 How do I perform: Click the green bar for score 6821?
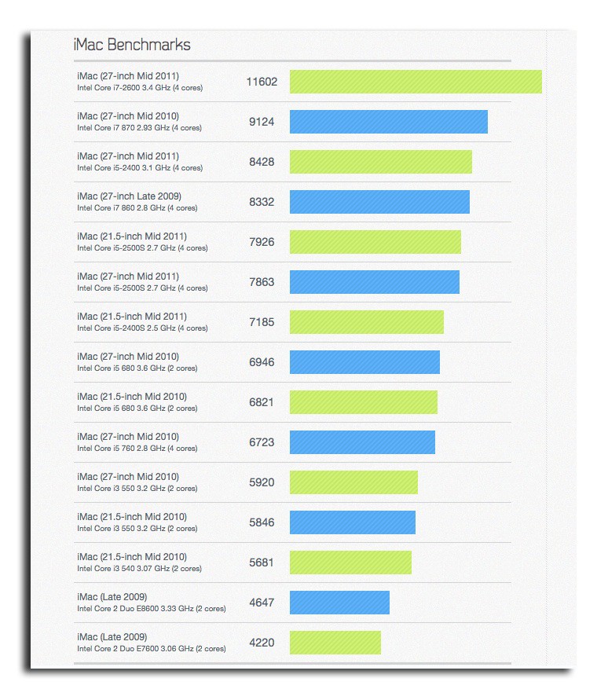coord(364,402)
